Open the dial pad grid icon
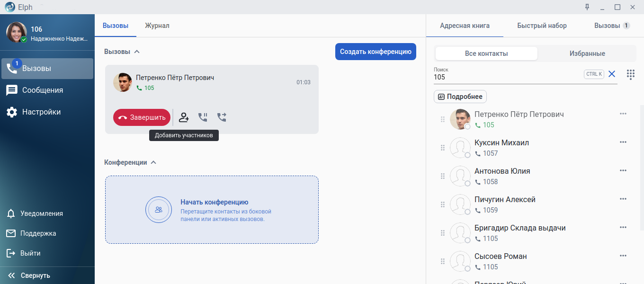Screen dimensions: 644x284 [631, 74]
